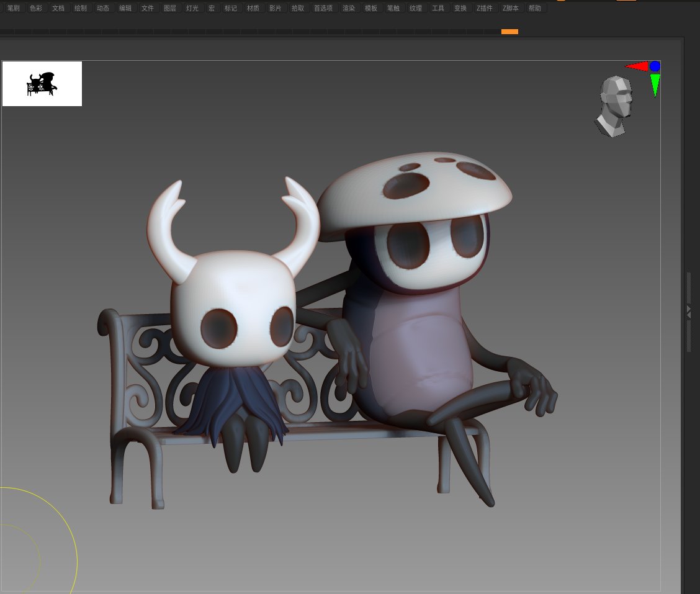The height and width of the screenshot is (594, 700).
Task: Open the 色彩 (Color) menu
Action: pos(36,8)
